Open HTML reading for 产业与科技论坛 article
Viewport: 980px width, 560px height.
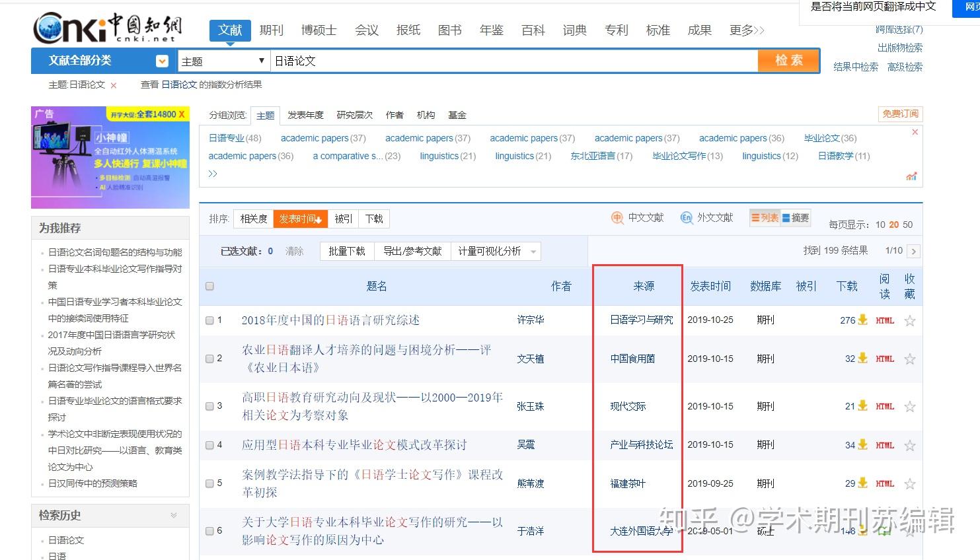pyautogui.click(x=885, y=446)
